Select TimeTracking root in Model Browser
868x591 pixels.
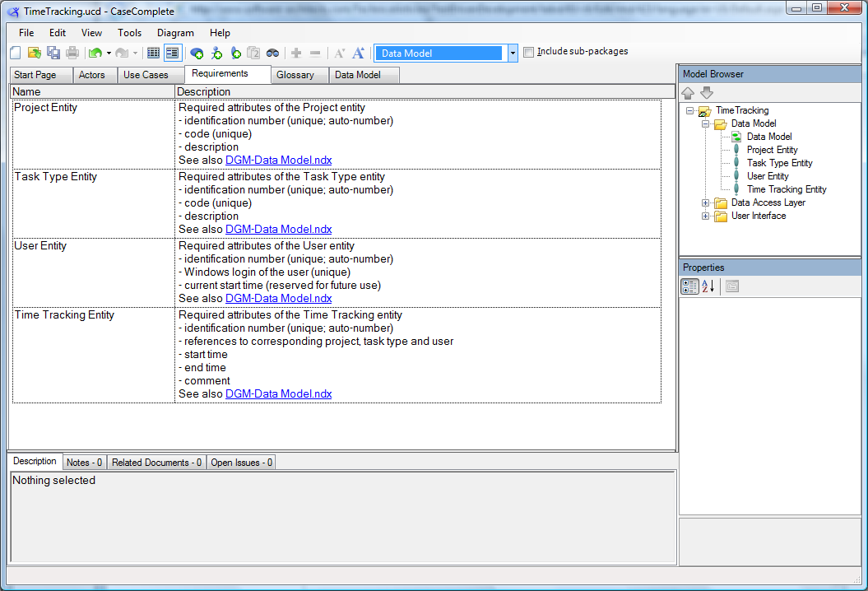(742, 110)
